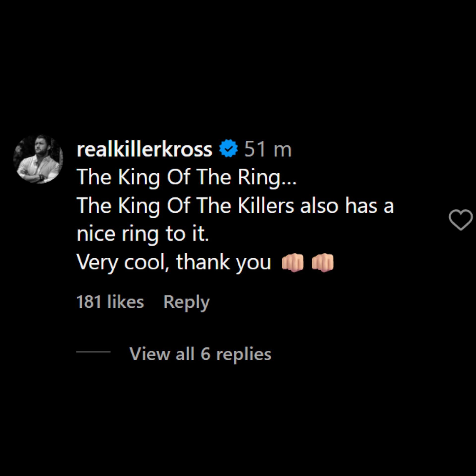Click the text "nice ring to it."
476x476 pixels.
click(143, 234)
